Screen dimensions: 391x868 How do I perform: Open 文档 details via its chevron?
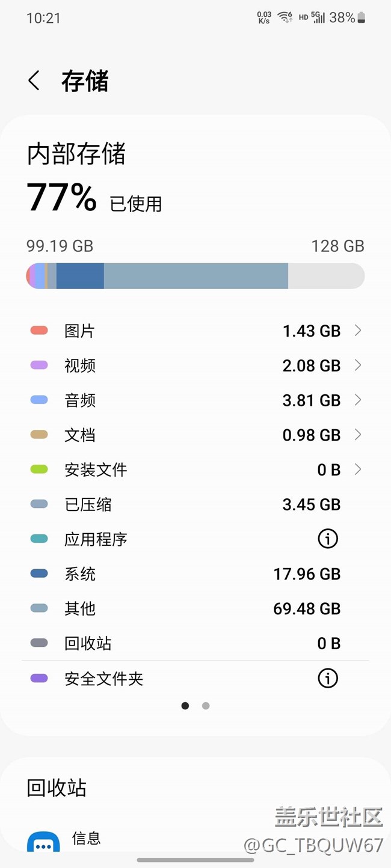point(358,435)
